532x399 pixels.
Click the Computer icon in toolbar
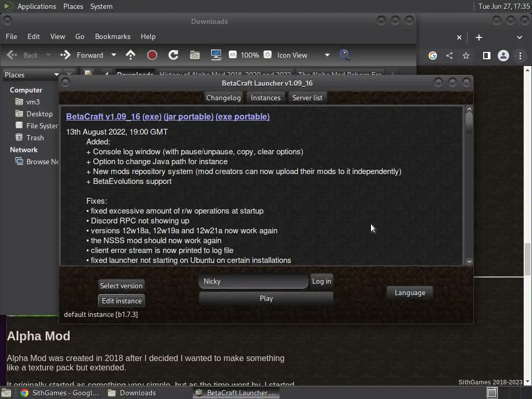(216, 55)
